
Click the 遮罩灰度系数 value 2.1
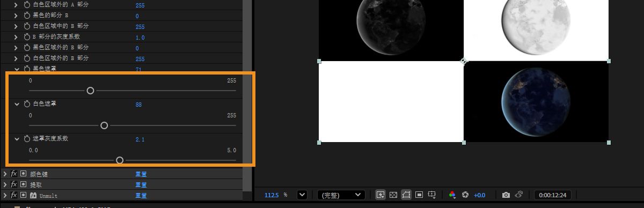click(x=140, y=139)
